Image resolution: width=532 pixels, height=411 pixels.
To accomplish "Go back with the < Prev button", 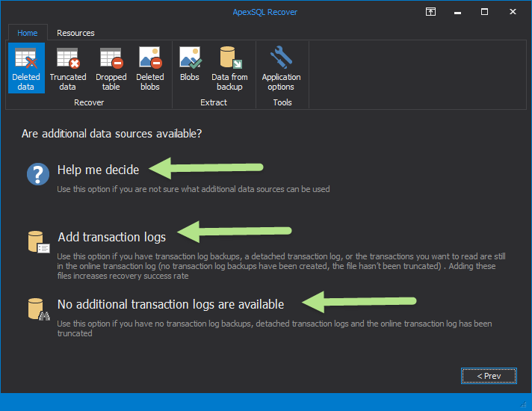I will click(489, 376).
